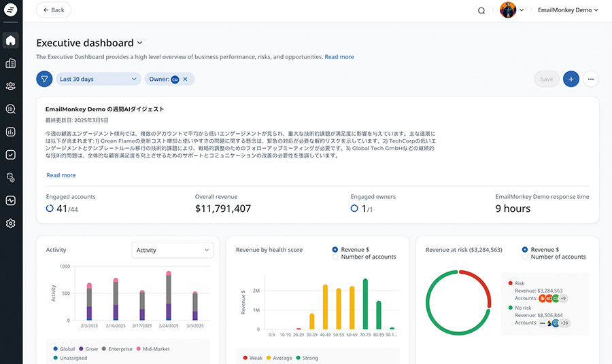
Task: Open the Home sidebar icon
Action: (10, 40)
